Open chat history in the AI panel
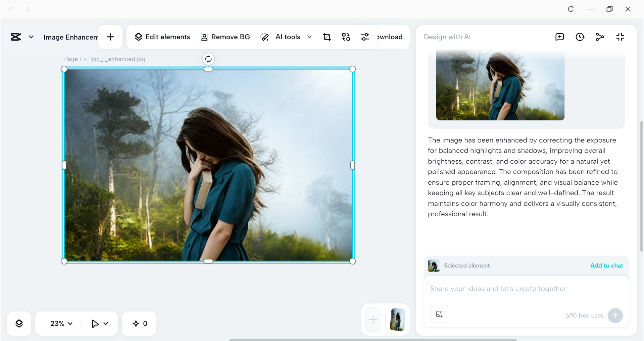 coord(580,37)
